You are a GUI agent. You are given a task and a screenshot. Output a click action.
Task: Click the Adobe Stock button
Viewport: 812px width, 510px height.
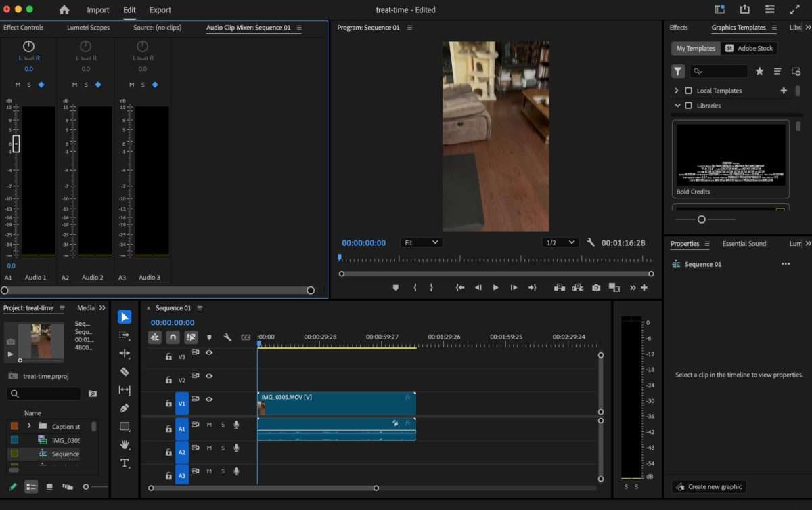[x=749, y=48]
